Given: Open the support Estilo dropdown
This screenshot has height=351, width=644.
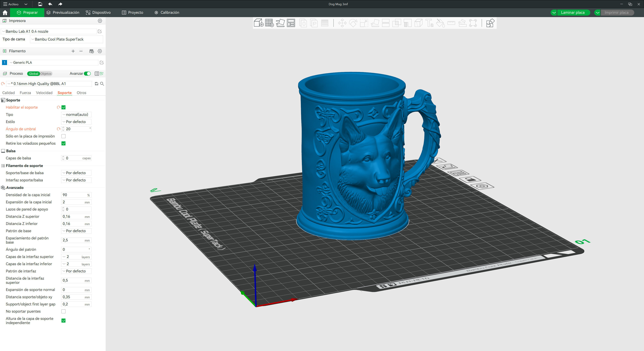Looking at the screenshot, I should [x=76, y=122].
